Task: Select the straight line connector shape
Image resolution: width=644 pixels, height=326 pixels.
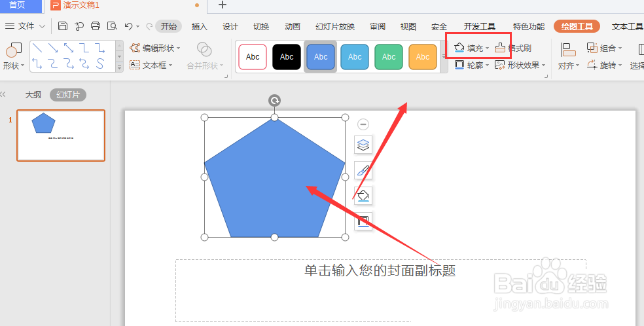Action: click(x=37, y=48)
